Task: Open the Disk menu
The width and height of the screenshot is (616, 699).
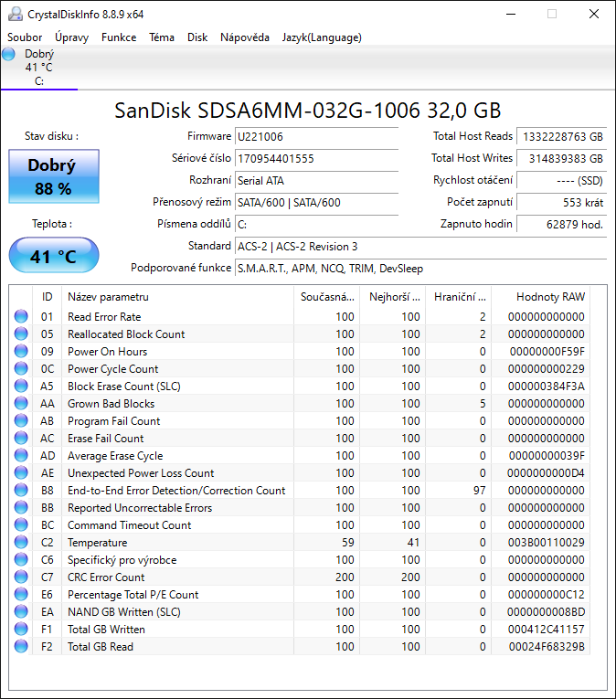Action: pos(197,37)
